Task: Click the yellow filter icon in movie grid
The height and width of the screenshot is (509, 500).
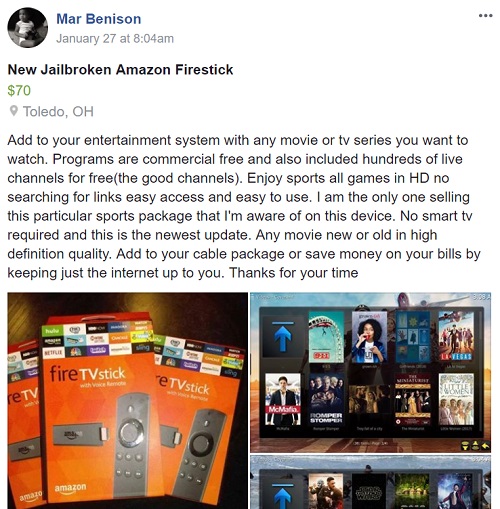Action: click(x=466, y=446)
